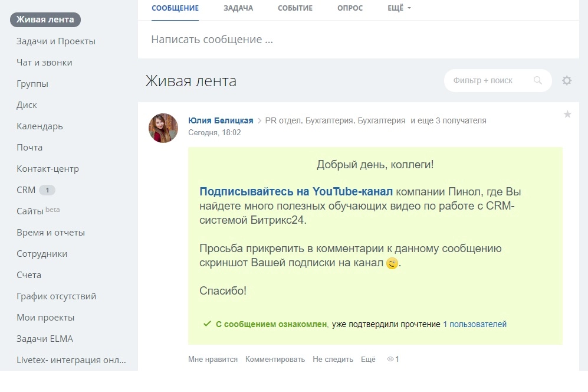The image size is (588, 392).
Task: Click the CRM counter badge
Action: [47, 190]
